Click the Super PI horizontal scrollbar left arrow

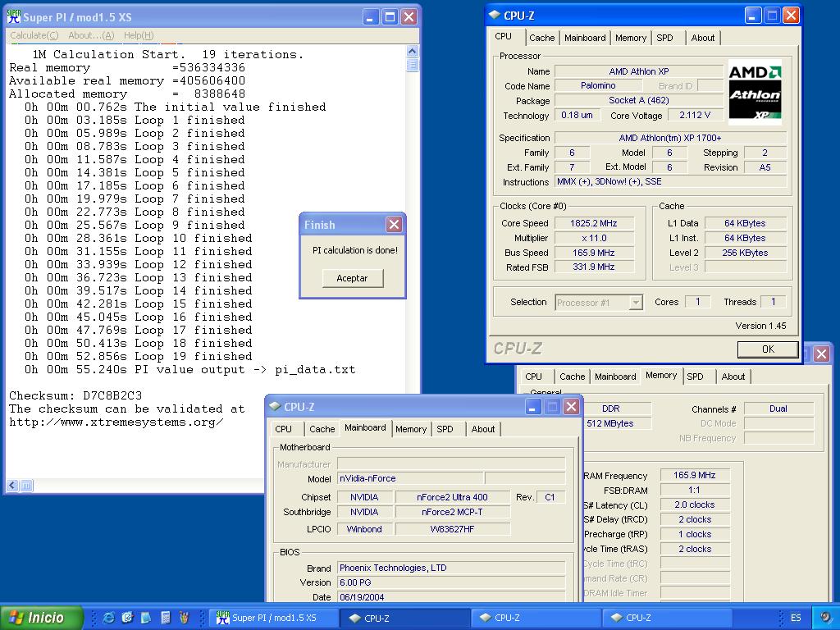(x=12, y=486)
